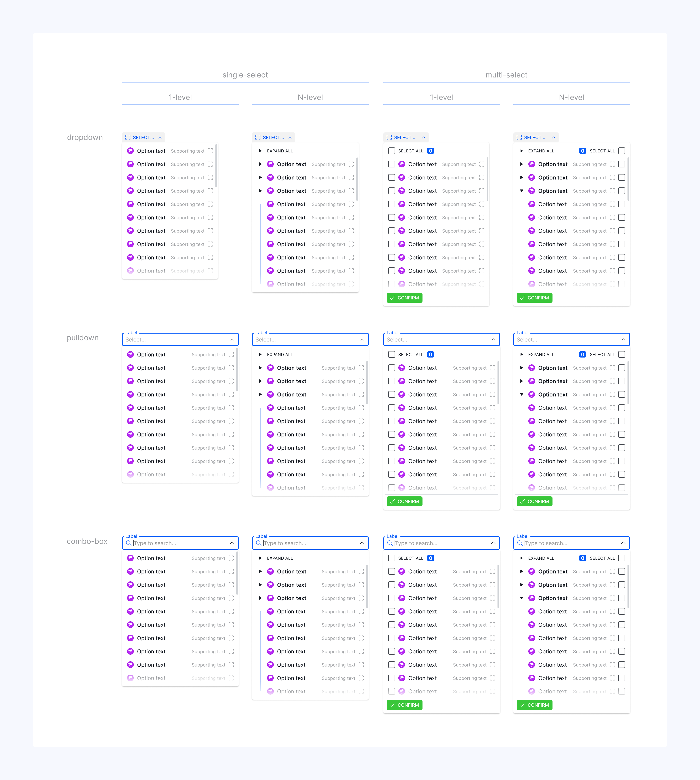Expand EXPAND ALL arrow in dropdown single-select N-level
This screenshot has width=700, height=780.
coord(260,151)
